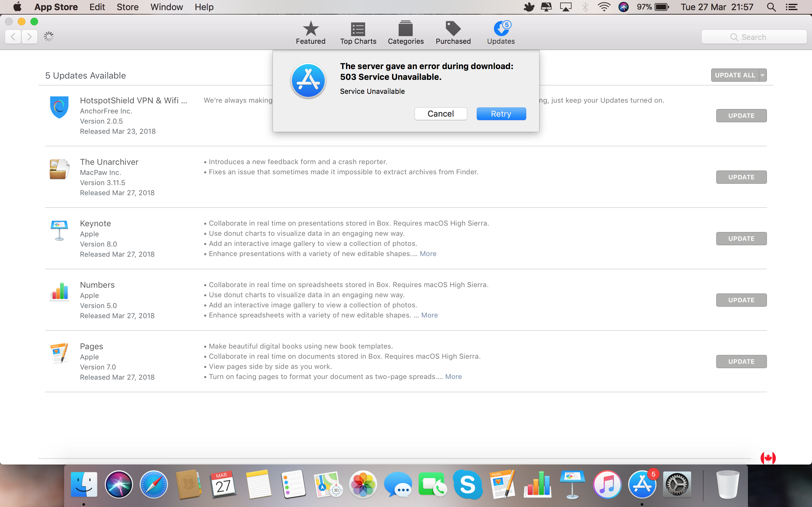Image resolution: width=812 pixels, height=507 pixels.
Task: Click The Unarchiver app icon
Action: pos(59,169)
